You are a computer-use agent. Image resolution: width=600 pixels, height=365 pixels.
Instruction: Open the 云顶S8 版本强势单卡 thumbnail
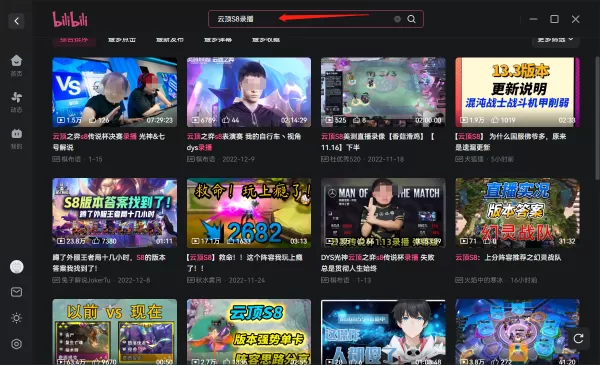tap(249, 332)
